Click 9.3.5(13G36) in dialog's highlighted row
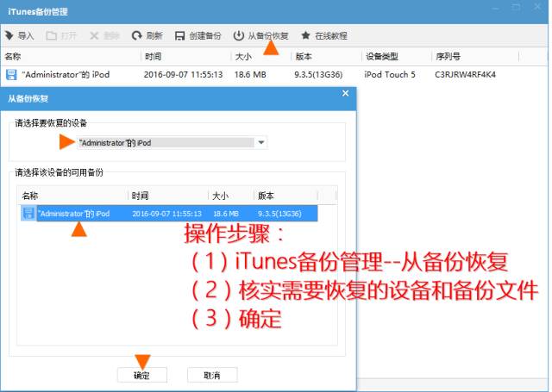552x392 pixels. coord(279,214)
